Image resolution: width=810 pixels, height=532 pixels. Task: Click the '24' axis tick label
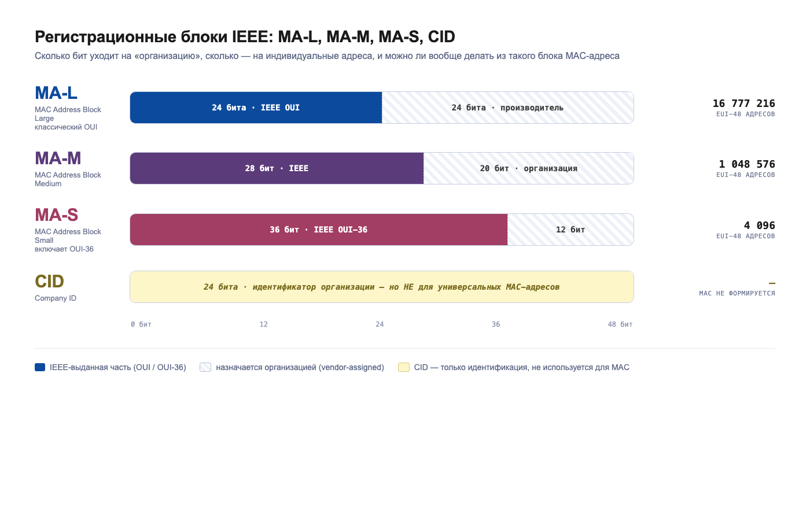pos(380,324)
